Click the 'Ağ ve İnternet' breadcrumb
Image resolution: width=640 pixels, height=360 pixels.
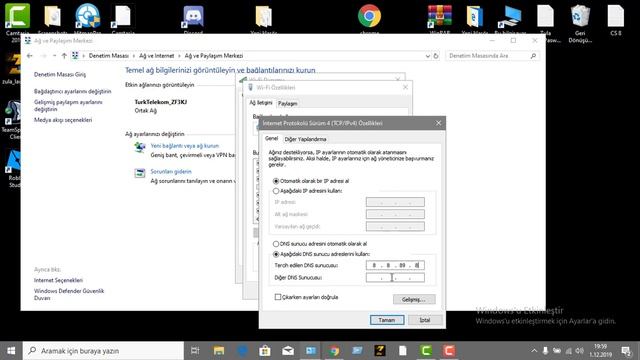coord(157,56)
